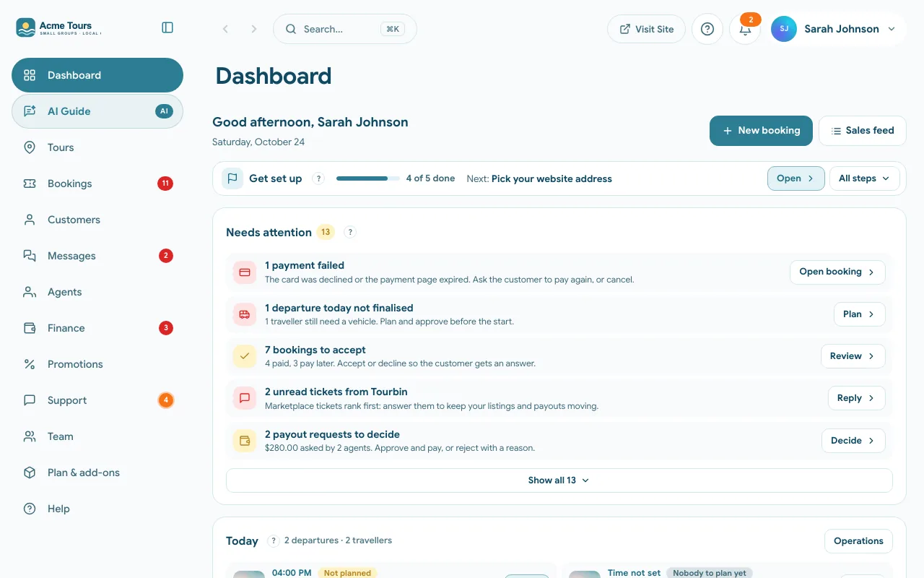Go forward with the right arrow
This screenshot has height=578, width=924.
[254, 29]
